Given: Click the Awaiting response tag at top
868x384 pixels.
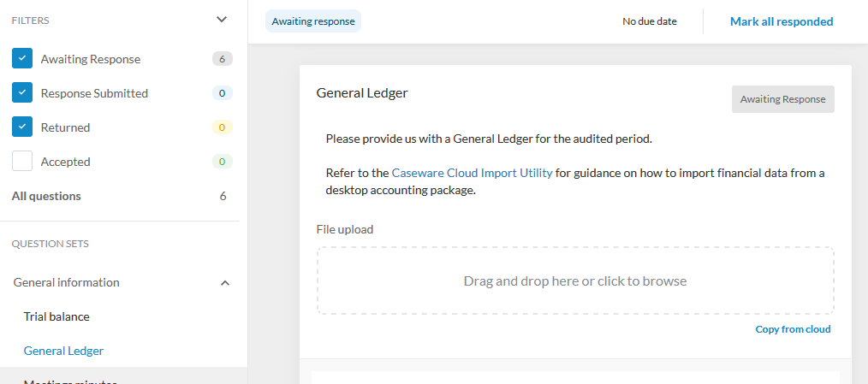Looking at the screenshot, I should pos(313,21).
